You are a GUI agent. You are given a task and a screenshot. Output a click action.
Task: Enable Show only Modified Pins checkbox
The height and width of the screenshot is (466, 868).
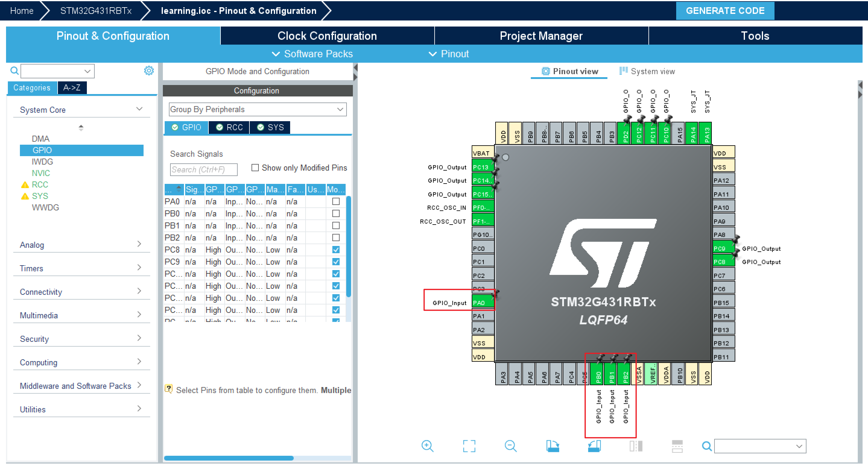tap(255, 168)
